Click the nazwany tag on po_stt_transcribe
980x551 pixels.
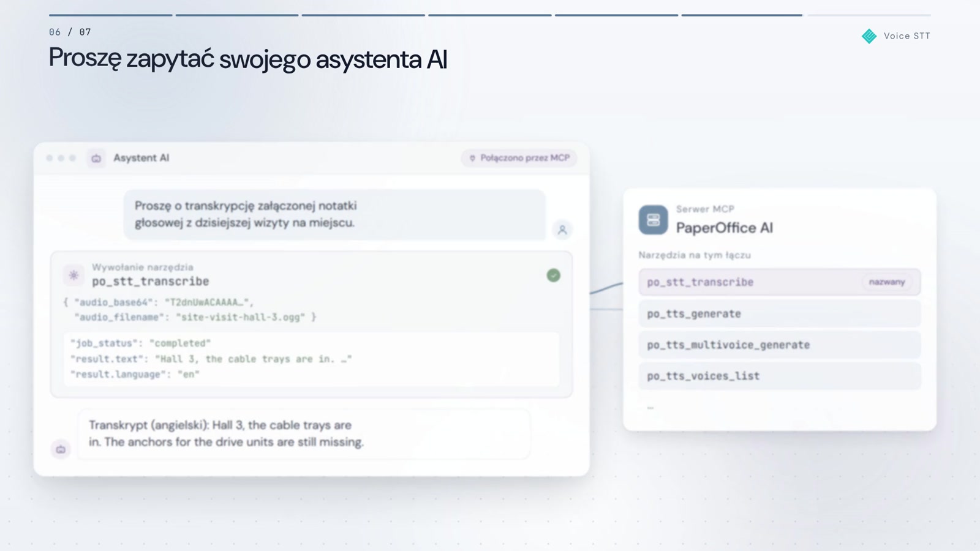(887, 282)
